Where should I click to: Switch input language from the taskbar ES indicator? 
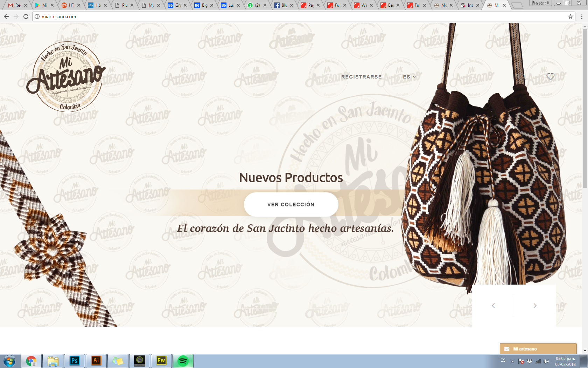[503, 360]
